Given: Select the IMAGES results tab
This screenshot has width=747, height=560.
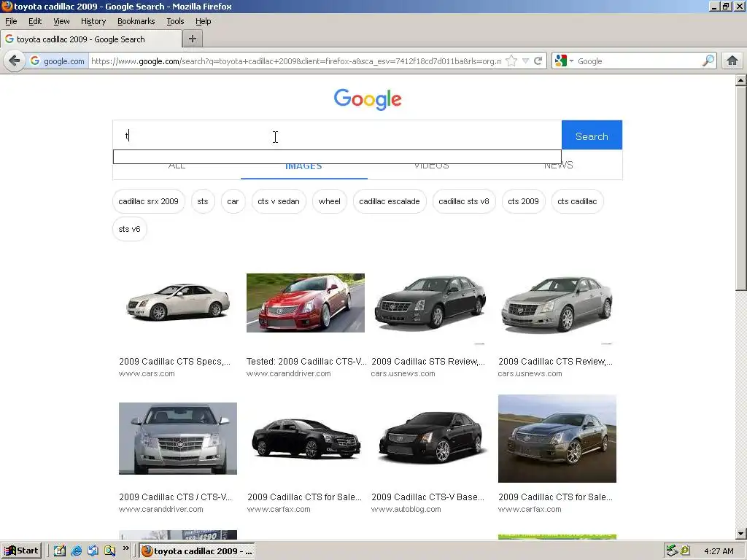Looking at the screenshot, I should (303, 167).
